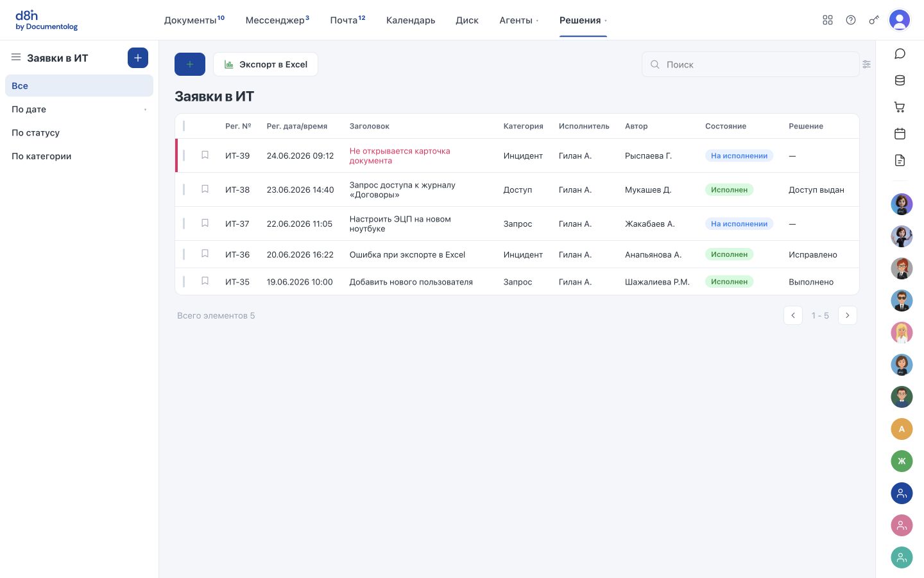The image size is (924, 578).
Task: Toggle the hamburger menu next to Заявки в ИТ
Action: pos(16,57)
